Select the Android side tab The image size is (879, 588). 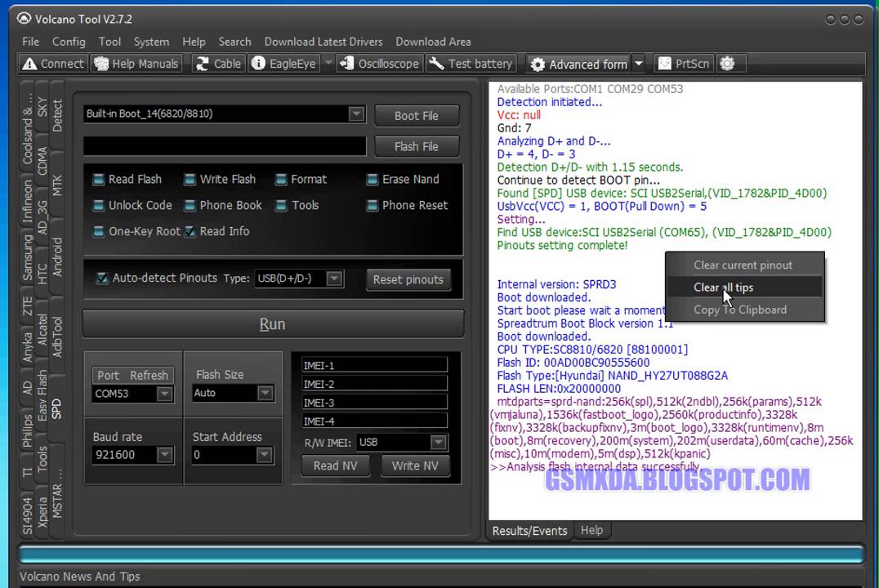(x=56, y=257)
